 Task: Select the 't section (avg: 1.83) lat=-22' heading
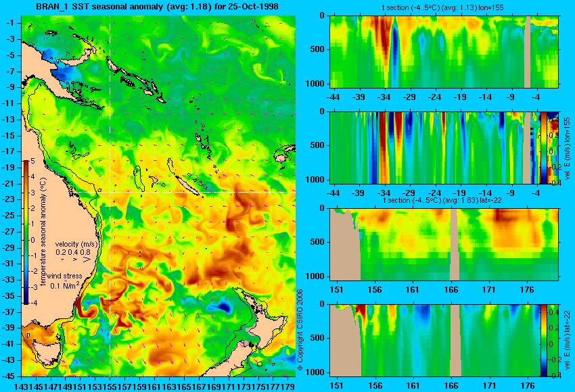(x=442, y=201)
